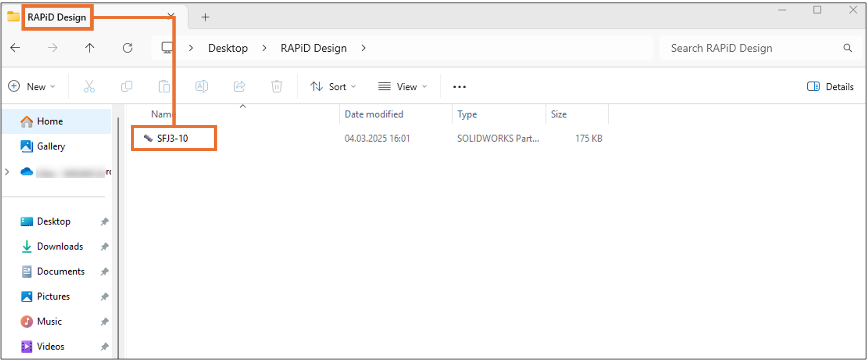868x361 pixels.
Task: Select the SFJ3-10 SolidWorks part file
Action: 172,139
